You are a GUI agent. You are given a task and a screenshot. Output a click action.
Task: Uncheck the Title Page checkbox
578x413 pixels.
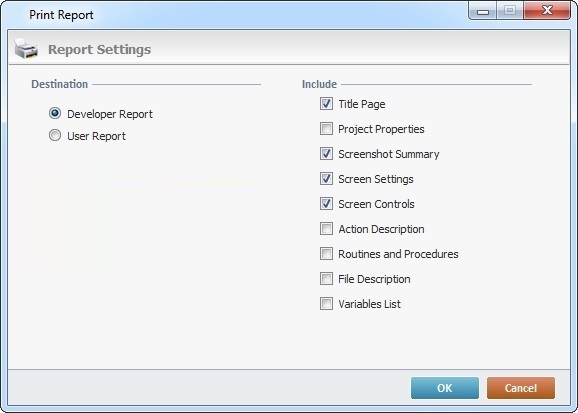pyautogui.click(x=326, y=104)
